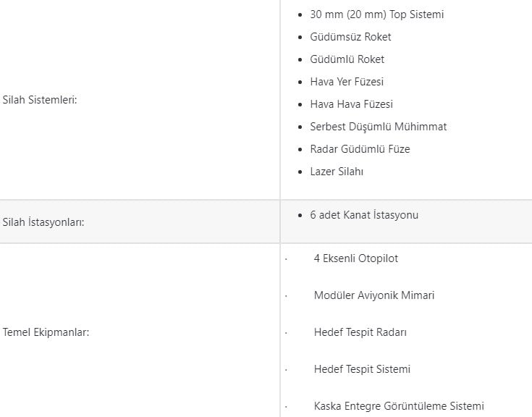The width and height of the screenshot is (532, 417).
Task: Click the 'Hedef Tespit Radarı' entry
Action: coord(360,332)
